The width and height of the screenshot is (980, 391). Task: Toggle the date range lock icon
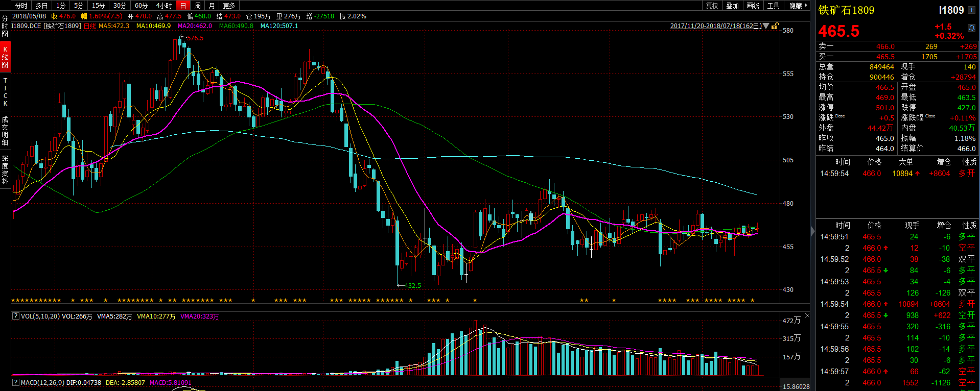click(x=775, y=26)
